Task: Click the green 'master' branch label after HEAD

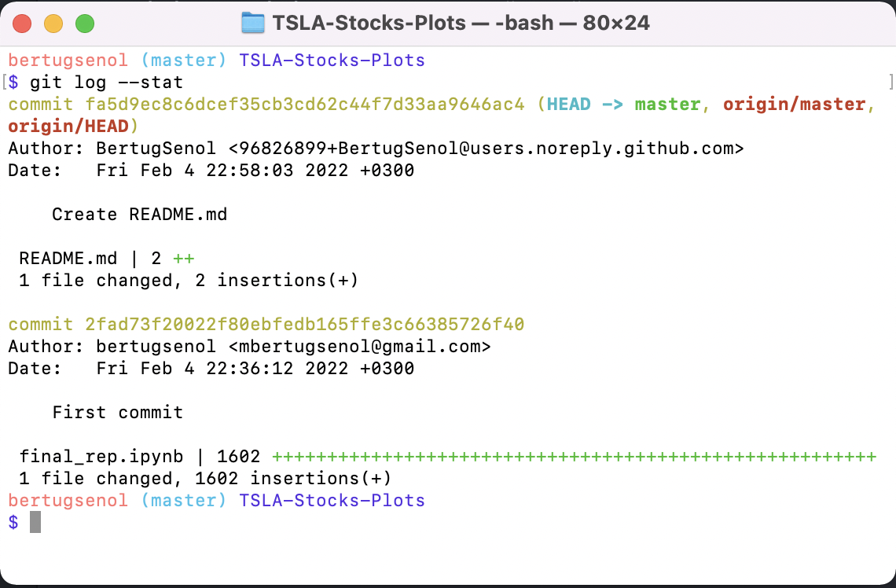Action: pos(667,105)
